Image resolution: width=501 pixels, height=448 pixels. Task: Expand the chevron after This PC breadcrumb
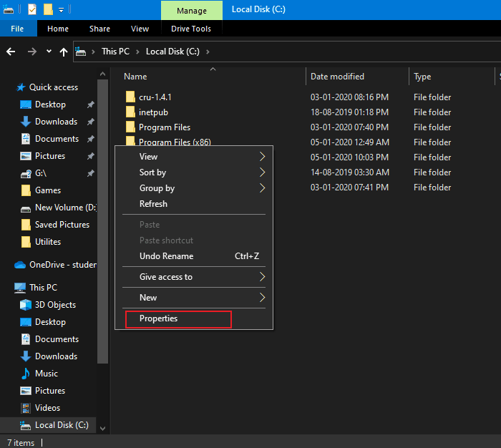click(x=138, y=52)
